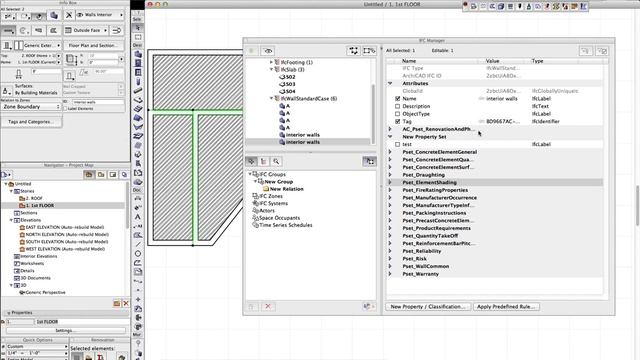Click the select-elements icon in IFC Manager
The image size is (640, 360).
tap(353, 51)
